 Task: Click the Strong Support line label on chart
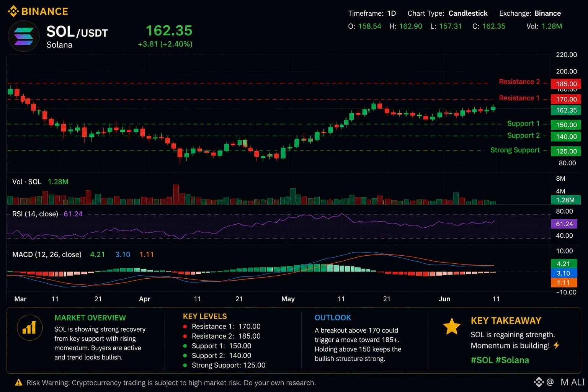515,150
